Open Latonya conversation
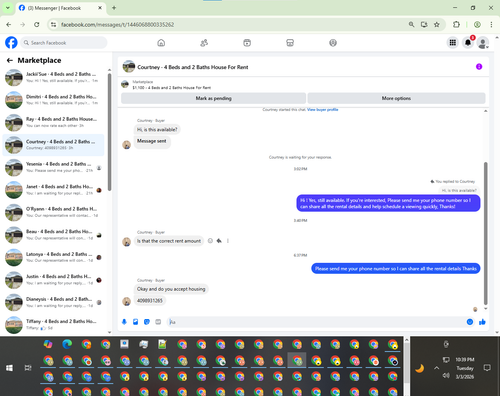The image size is (500, 396). 53,257
